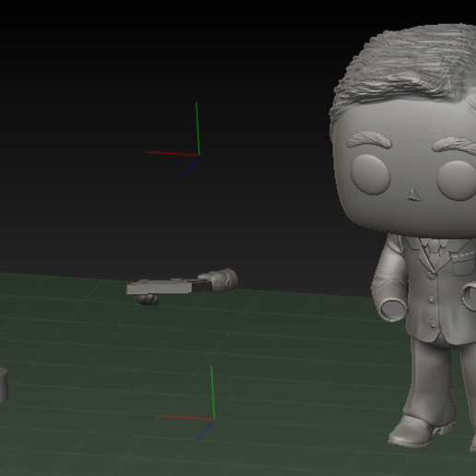Click the figure's small triangular nose
Viewport: 476px width, 476px height.
coord(413,195)
